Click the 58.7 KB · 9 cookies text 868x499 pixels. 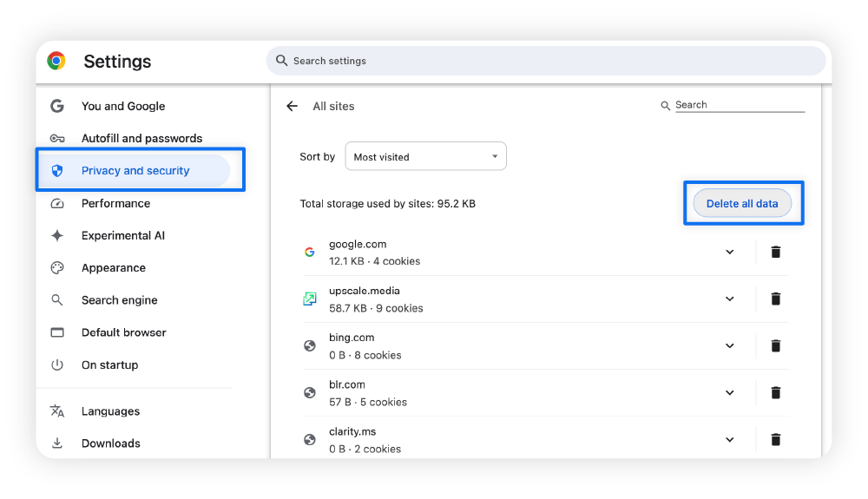tap(376, 308)
